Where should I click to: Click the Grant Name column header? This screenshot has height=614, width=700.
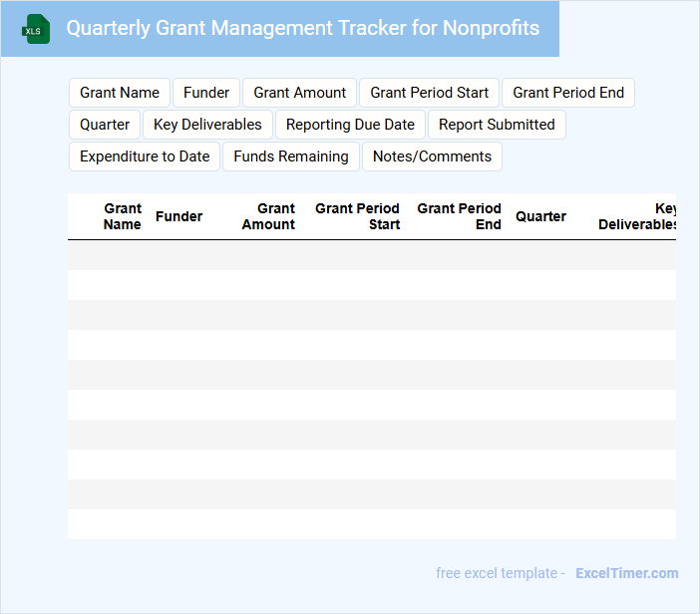123,216
